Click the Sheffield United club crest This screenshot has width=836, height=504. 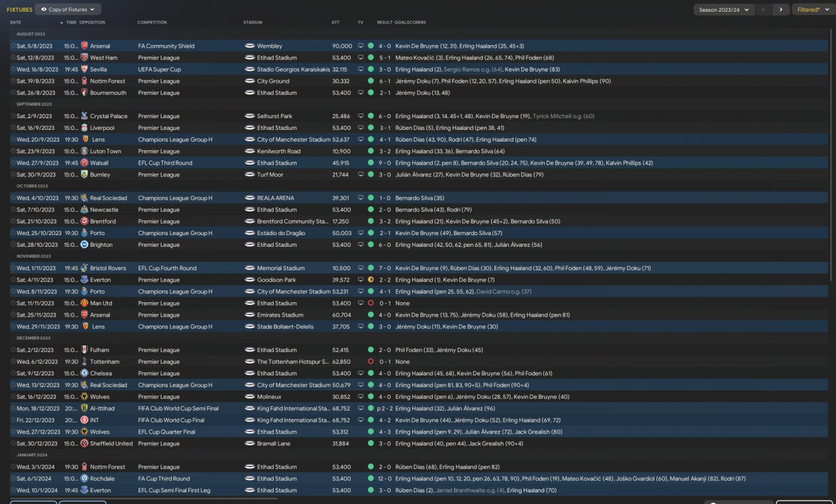pos(84,443)
